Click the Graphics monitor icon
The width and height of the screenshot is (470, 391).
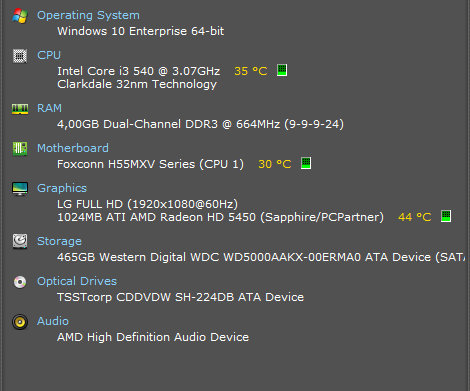click(x=20, y=189)
